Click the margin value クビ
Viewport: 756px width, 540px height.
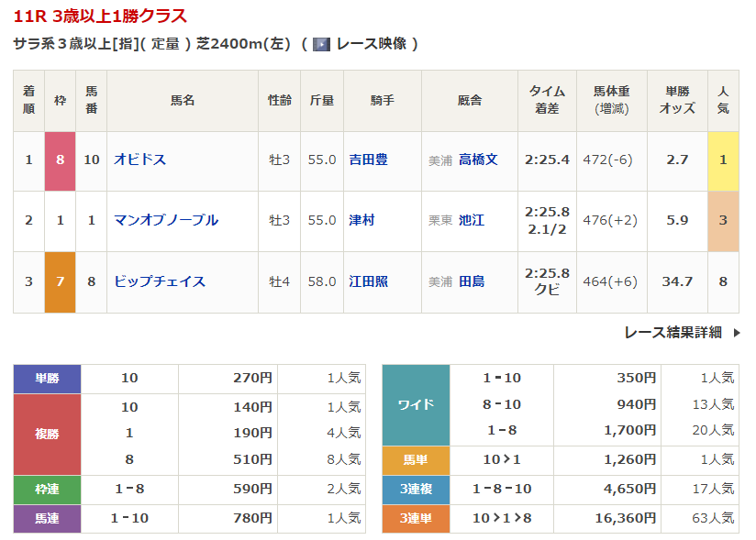547,290
